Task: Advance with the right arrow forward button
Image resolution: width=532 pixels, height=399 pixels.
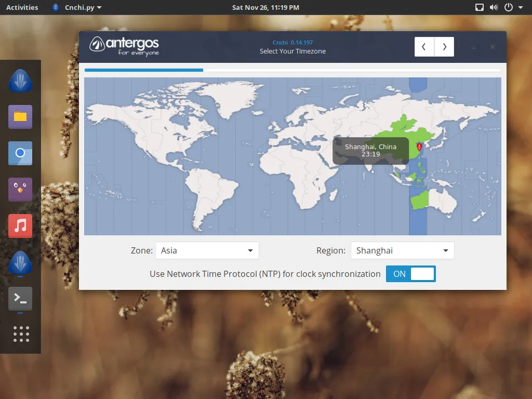Action: coord(444,47)
